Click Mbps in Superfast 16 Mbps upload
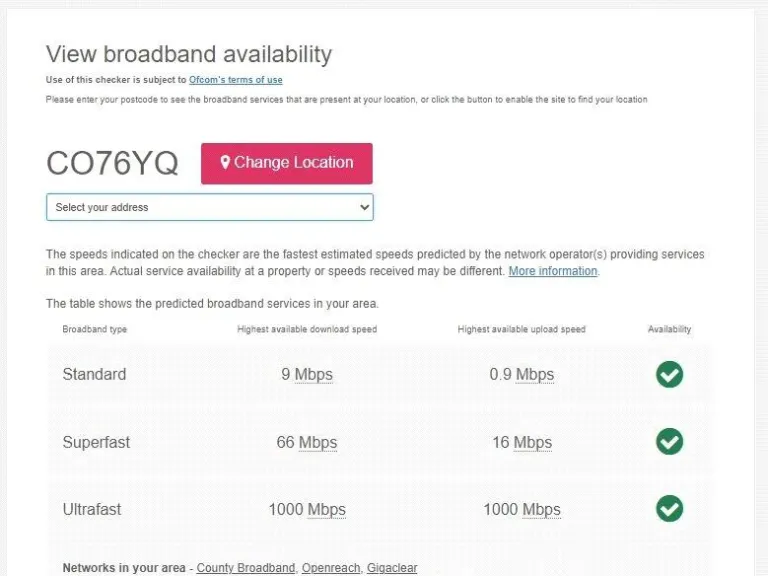Image resolution: width=768 pixels, height=576 pixels. (533, 442)
